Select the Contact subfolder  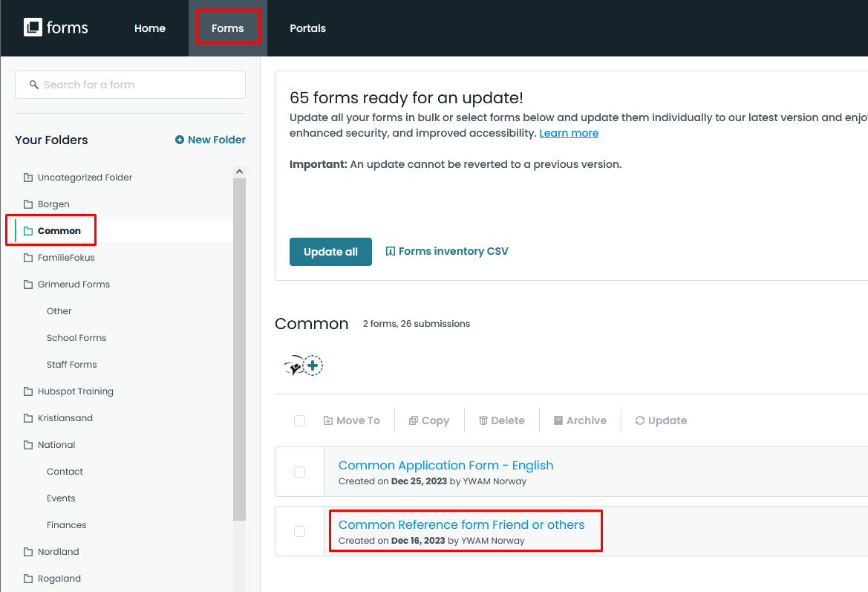[x=65, y=471]
